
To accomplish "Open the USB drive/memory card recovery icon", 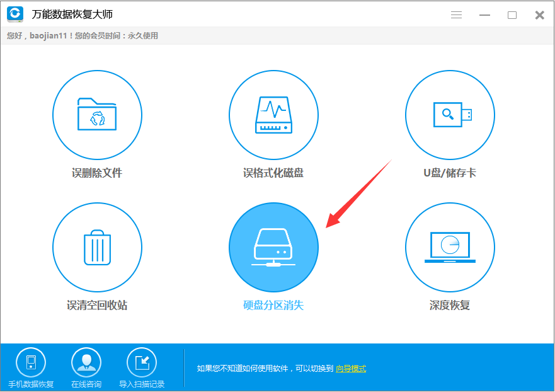I will (450, 114).
